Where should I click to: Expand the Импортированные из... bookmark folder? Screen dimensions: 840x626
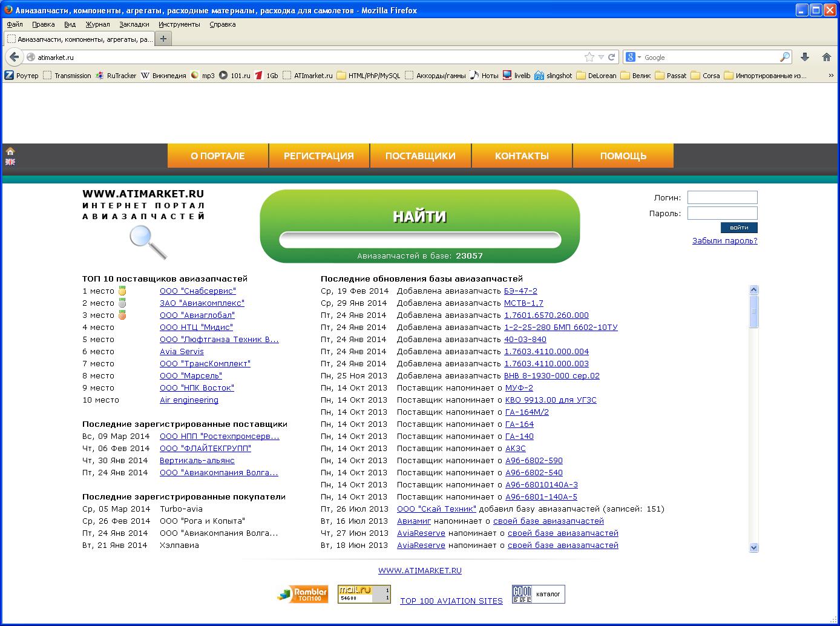[x=766, y=76]
